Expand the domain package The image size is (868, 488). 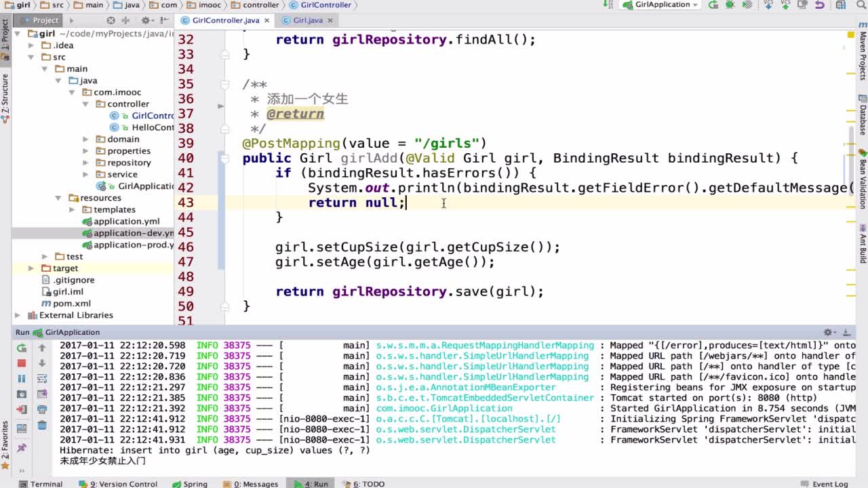coord(85,139)
